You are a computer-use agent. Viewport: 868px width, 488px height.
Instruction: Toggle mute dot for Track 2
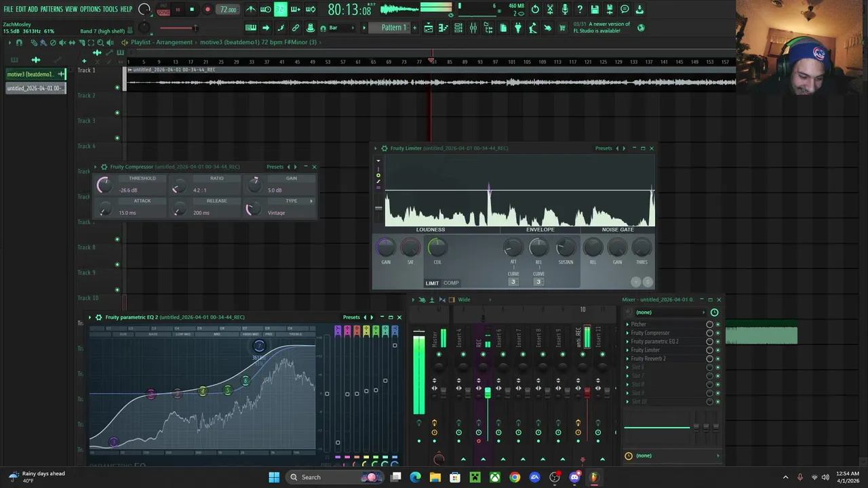pos(117,113)
